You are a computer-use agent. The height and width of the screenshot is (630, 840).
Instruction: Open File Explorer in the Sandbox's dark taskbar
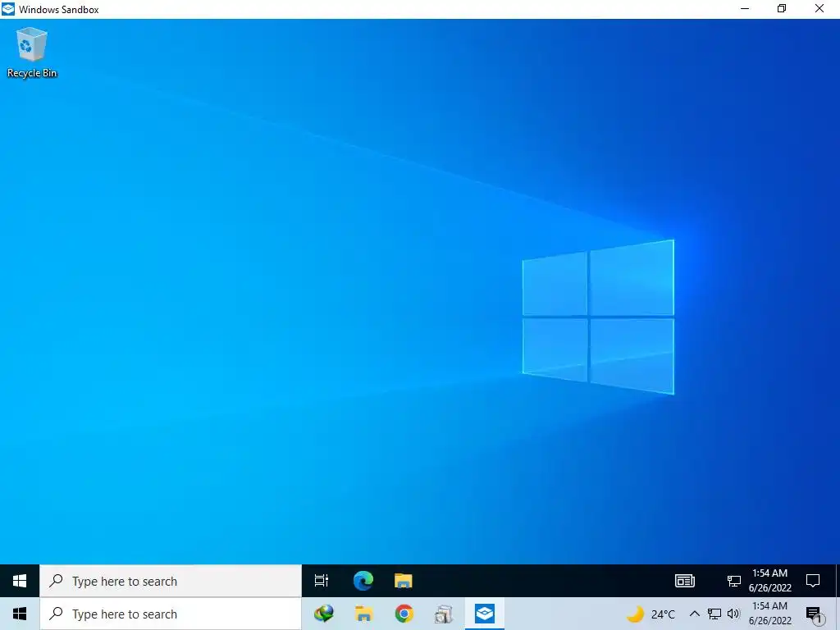coord(403,581)
